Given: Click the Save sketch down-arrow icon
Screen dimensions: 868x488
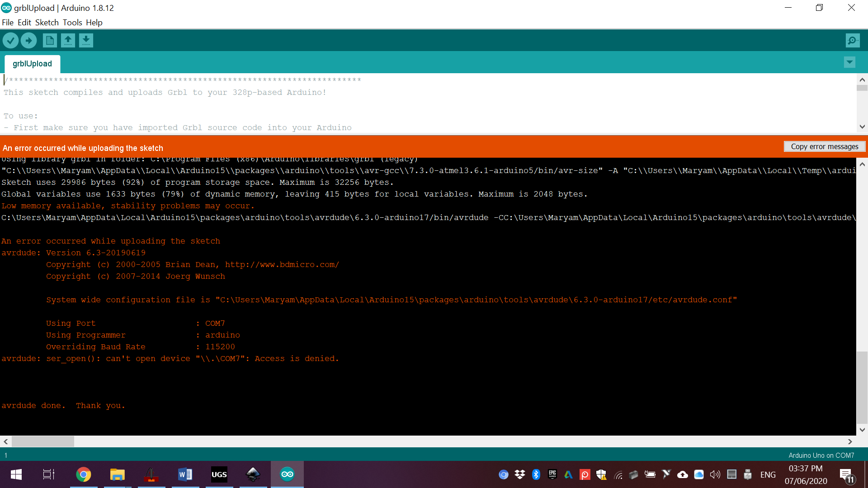Looking at the screenshot, I should click(86, 41).
